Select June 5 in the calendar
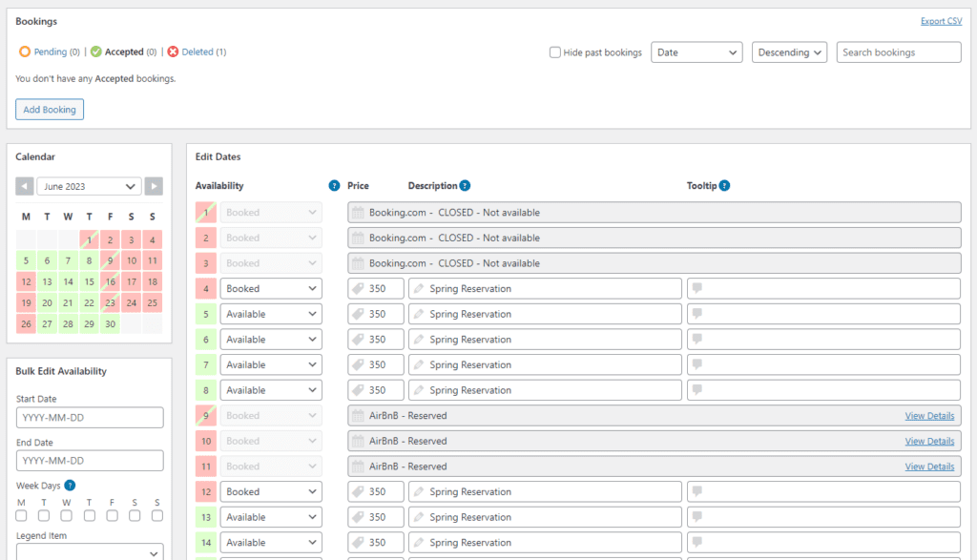 [26, 260]
